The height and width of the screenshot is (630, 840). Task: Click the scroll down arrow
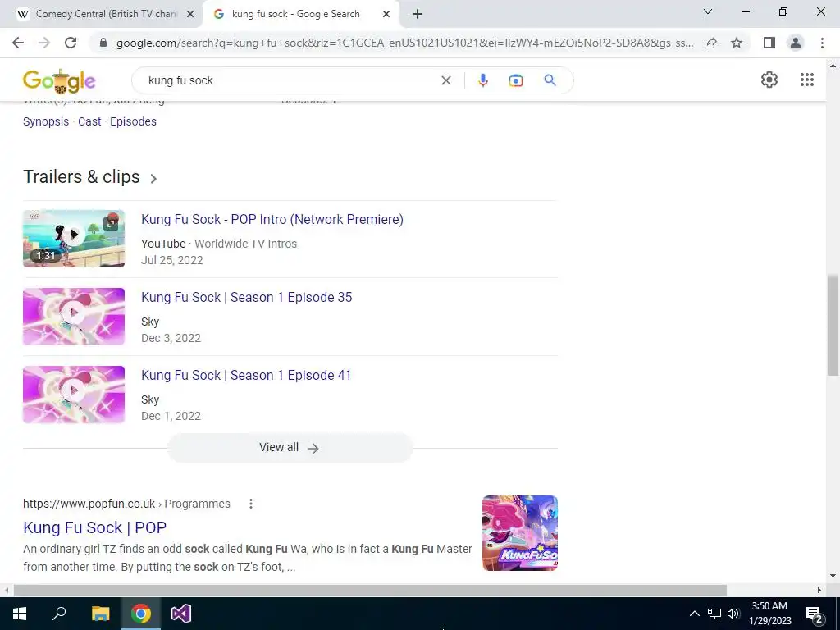point(833,577)
